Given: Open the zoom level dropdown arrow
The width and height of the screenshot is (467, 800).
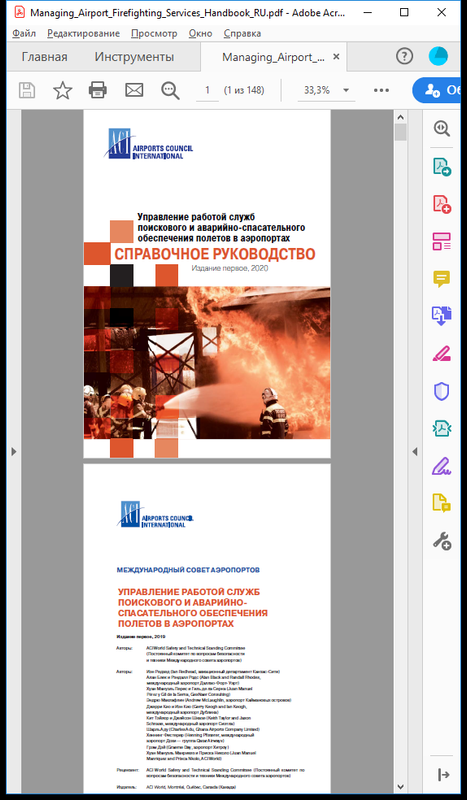Looking at the screenshot, I should coord(346,90).
